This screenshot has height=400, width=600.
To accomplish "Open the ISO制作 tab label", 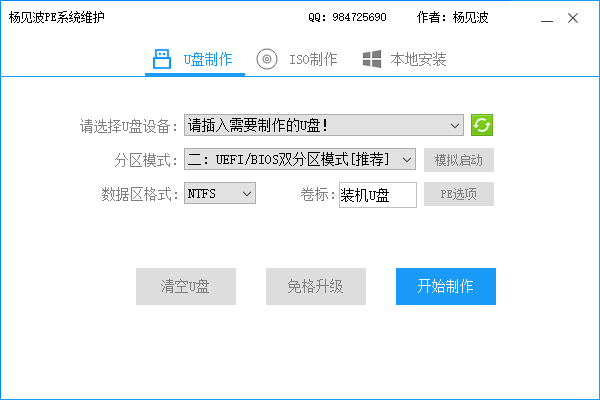I will [312, 60].
